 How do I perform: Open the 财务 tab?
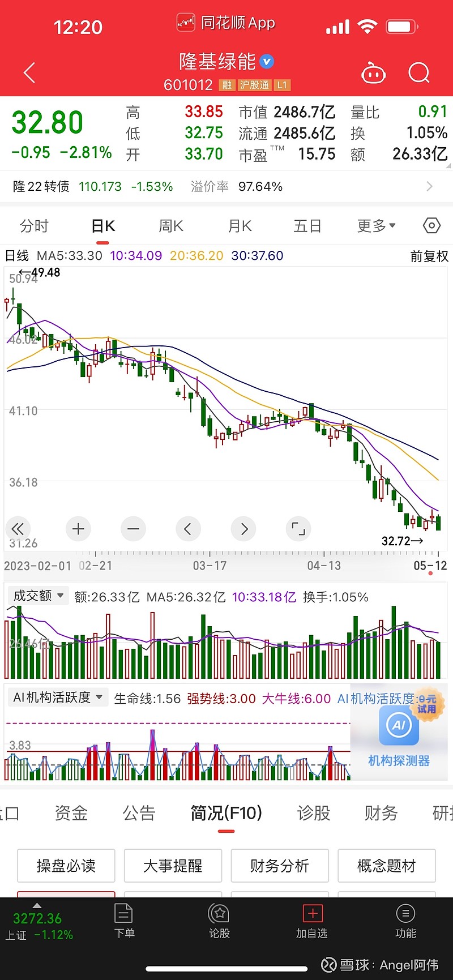(381, 813)
